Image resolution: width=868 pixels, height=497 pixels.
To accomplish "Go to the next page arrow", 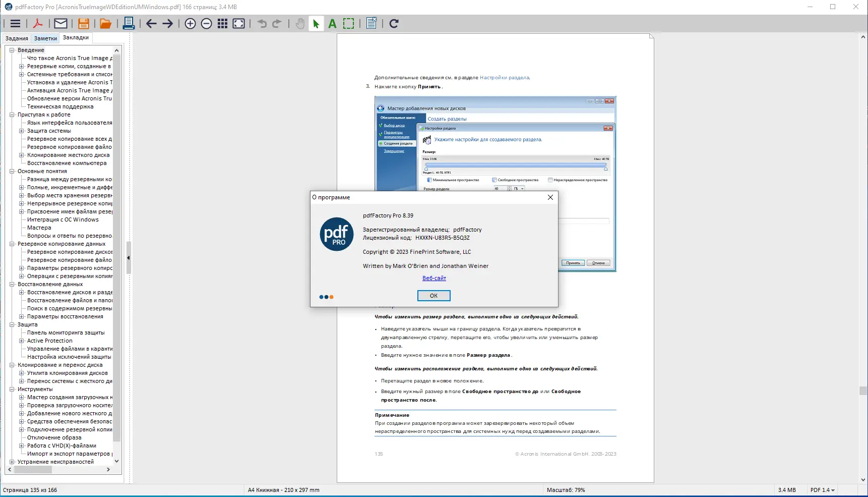I will pyautogui.click(x=168, y=24).
